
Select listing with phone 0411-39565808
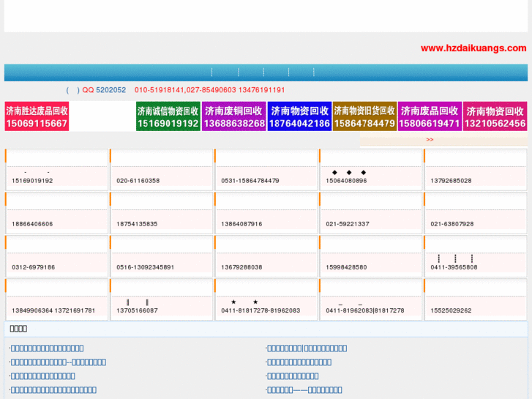pyautogui.click(x=476, y=256)
